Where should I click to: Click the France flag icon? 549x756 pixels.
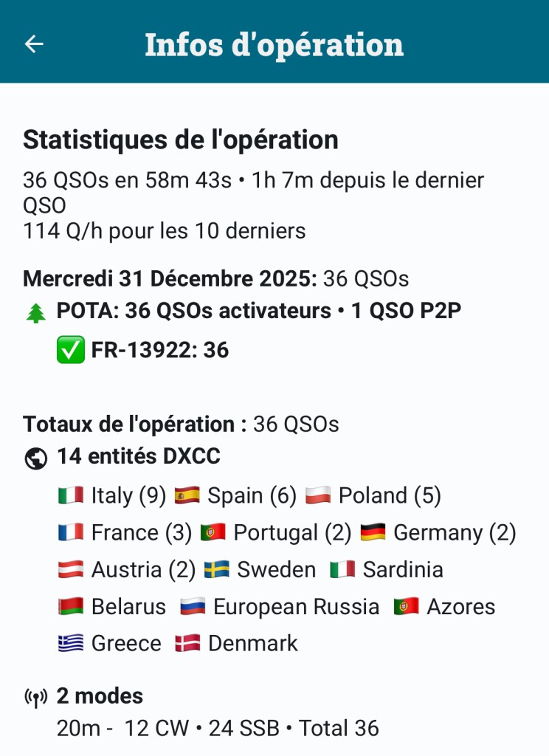click(71, 532)
